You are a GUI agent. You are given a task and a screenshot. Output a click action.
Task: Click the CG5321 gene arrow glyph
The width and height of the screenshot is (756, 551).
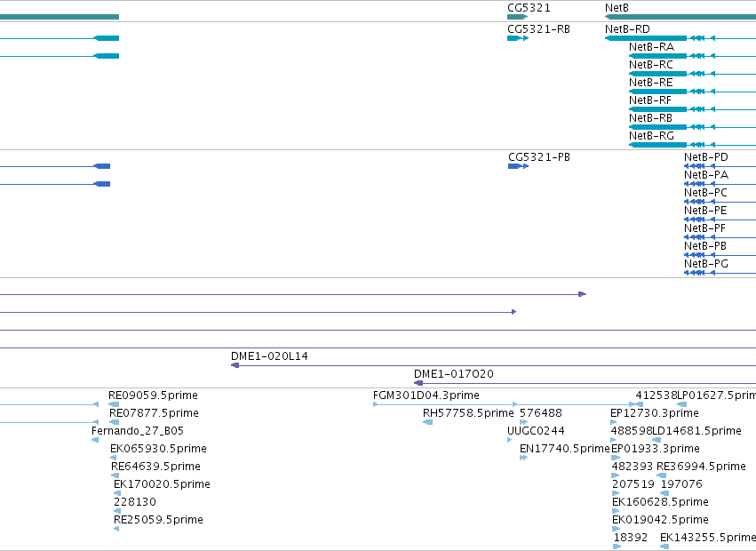click(517, 18)
